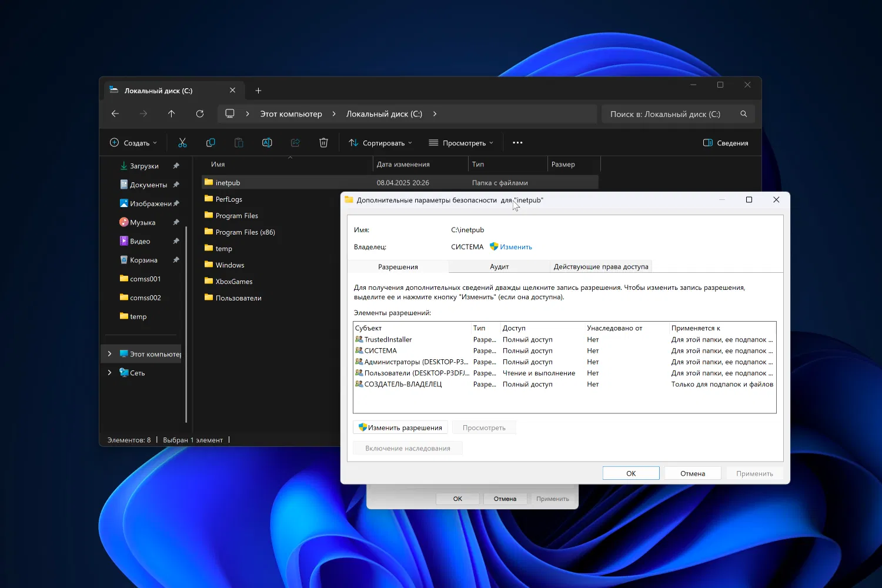Click the Rename icon in toolbar

(x=267, y=143)
